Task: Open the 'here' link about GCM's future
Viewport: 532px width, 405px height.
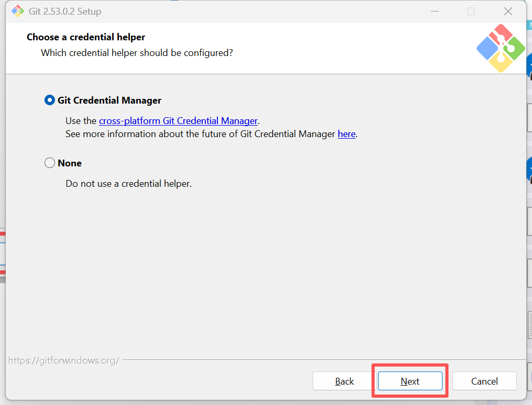Action: 347,134
